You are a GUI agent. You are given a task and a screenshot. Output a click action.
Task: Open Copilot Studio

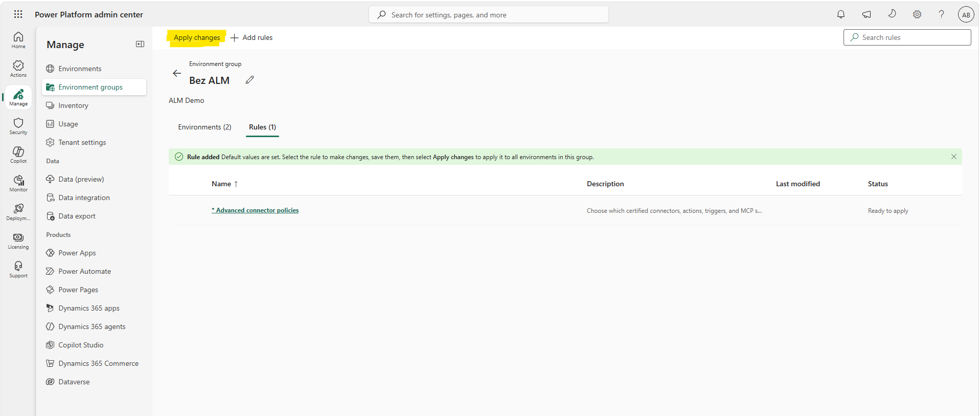pos(94,345)
